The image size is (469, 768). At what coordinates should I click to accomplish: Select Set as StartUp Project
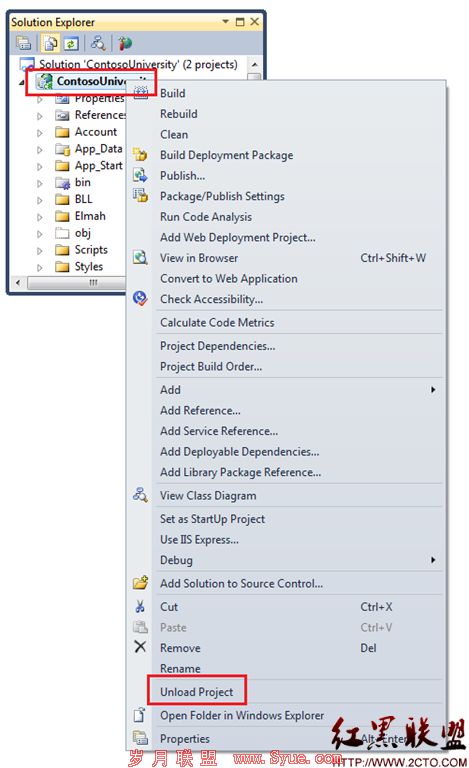pyautogui.click(x=212, y=519)
